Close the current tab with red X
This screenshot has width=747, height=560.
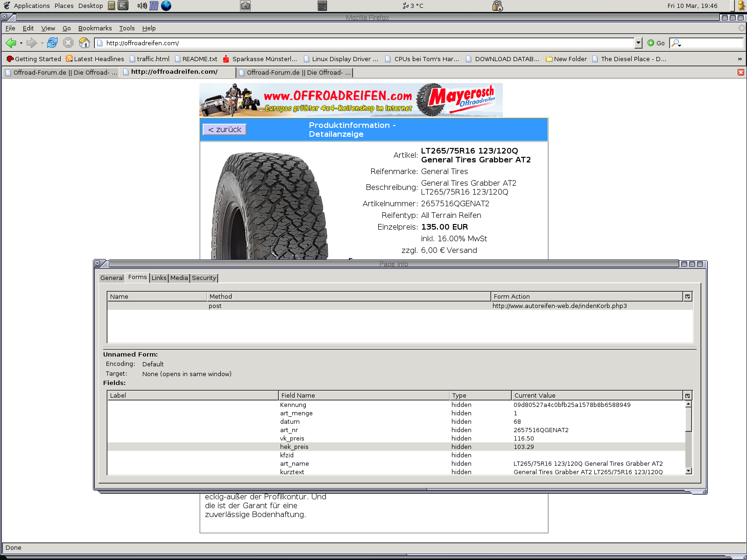click(x=740, y=72)
